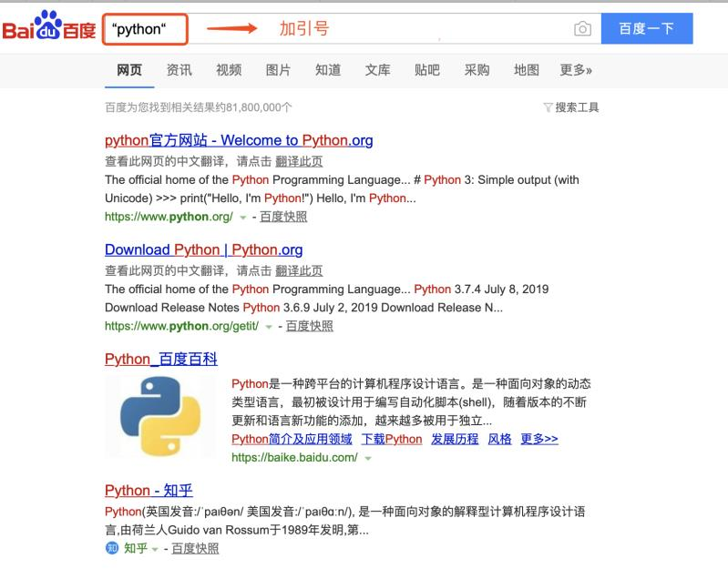Open the 发展历程 sublink
Image resolution: width=728 pixels, height=569 pixels.
[455, 439]
